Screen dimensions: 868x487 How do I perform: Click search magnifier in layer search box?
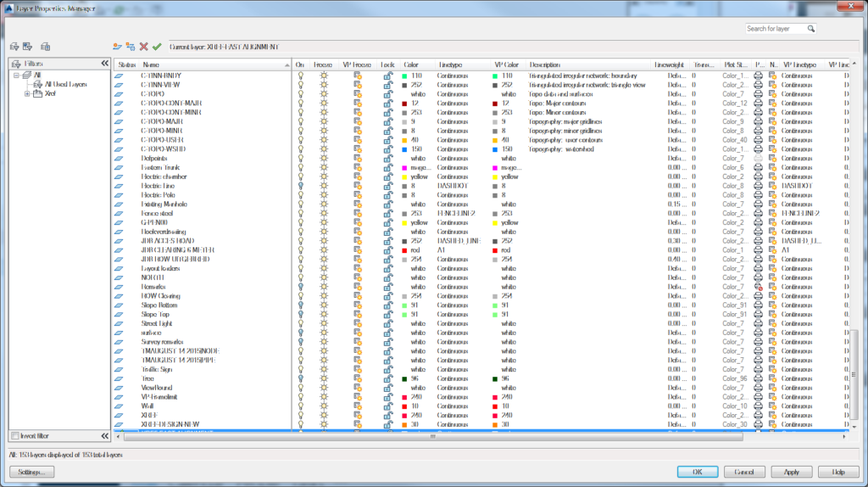coord(810,29)
